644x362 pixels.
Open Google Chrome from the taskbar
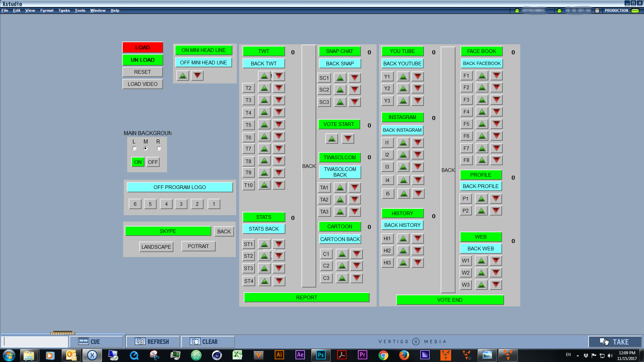point(383,355)
